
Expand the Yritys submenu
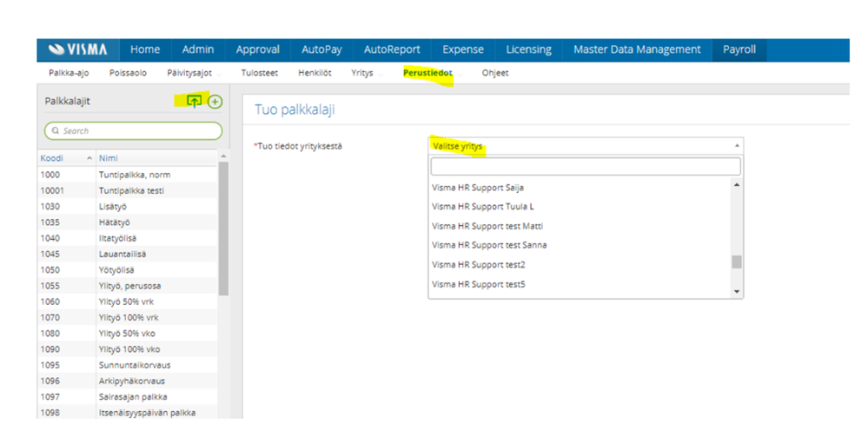click(x=367, y=73)
